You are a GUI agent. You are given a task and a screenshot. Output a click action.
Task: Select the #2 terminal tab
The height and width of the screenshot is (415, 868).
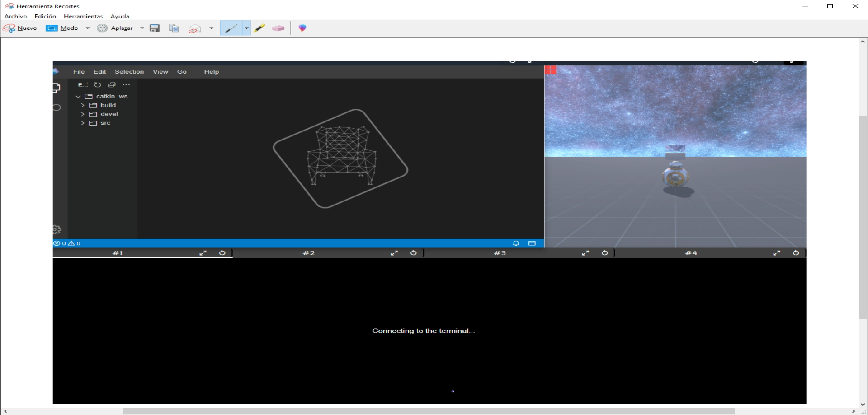coord(309,253)
